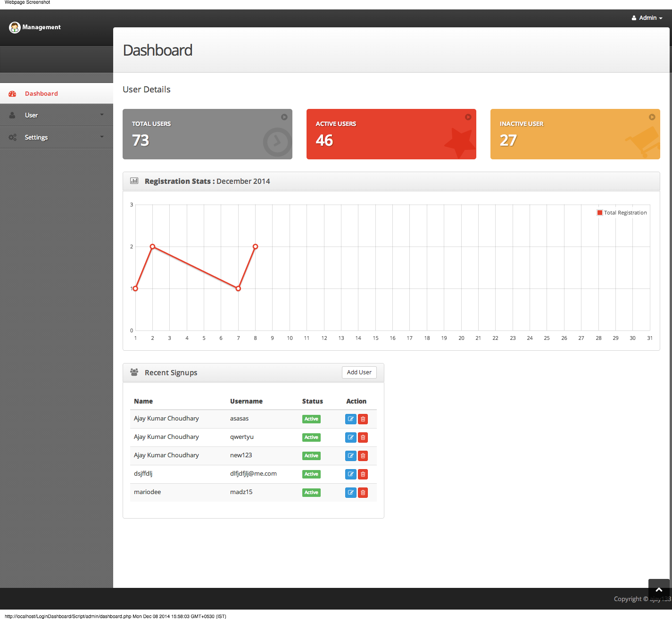The height and width of the screenshot is (619, 672).
Task: Click the group icon next to Recent Signups
Action: 134,371
